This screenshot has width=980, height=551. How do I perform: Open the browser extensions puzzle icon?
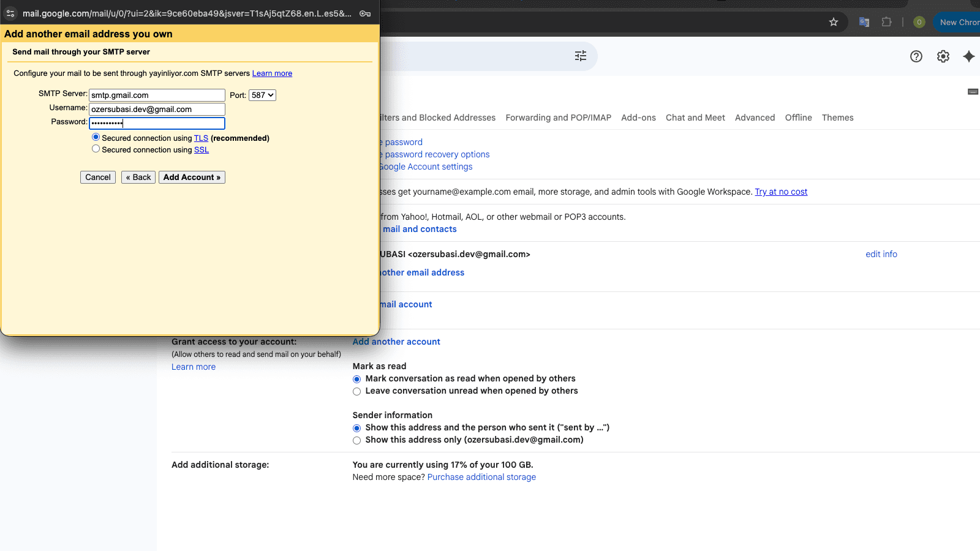pos(886,22)
